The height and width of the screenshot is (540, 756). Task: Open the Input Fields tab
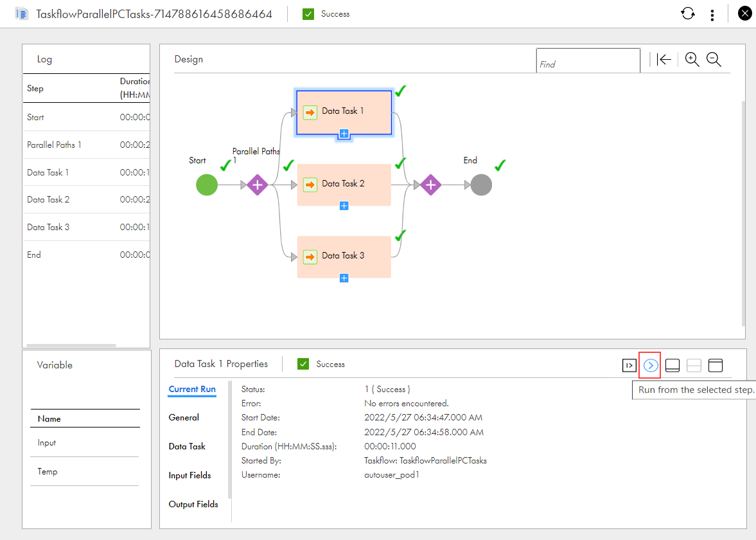click(x=189, y=475)
